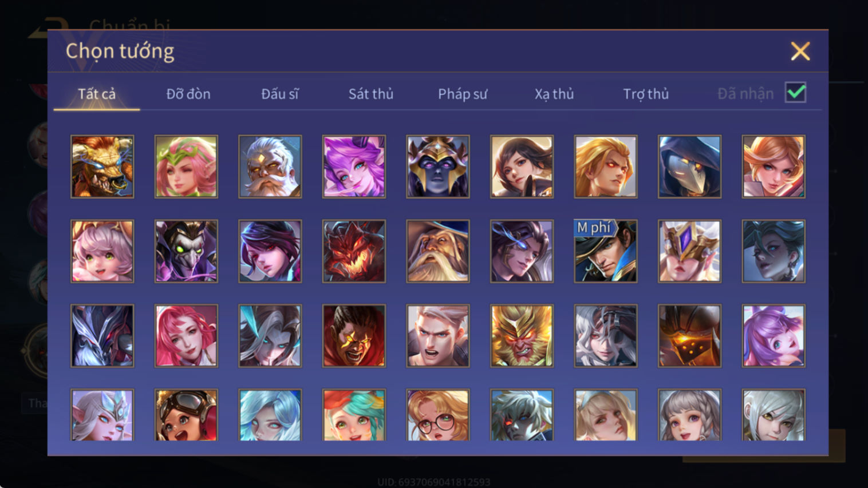Select the purple-haired girl in top row
Screen dimensions: 868x488
(354, 166)
